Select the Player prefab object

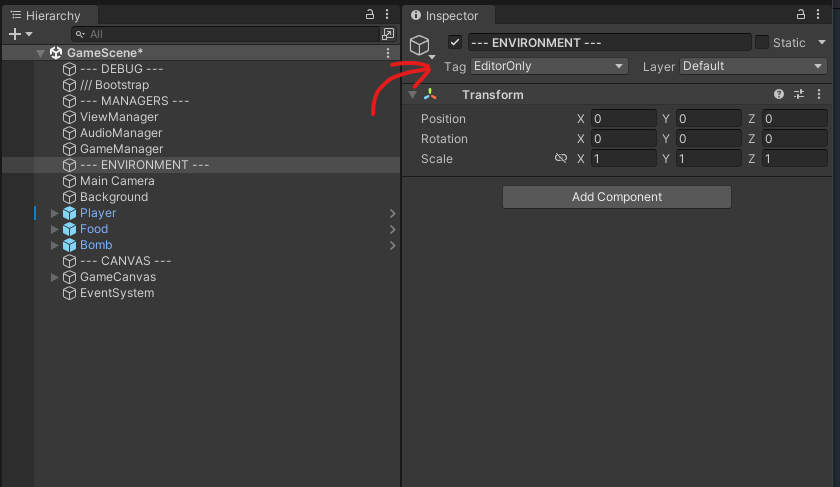(x=98, y=213)
